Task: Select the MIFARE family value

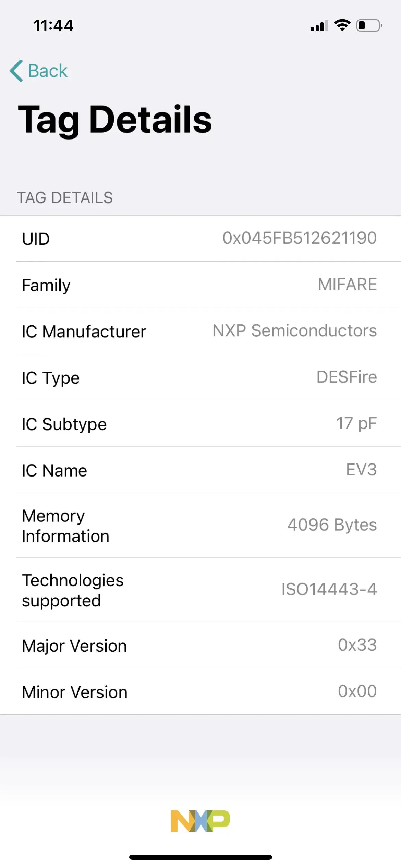Action: click(x=347, y=284)
